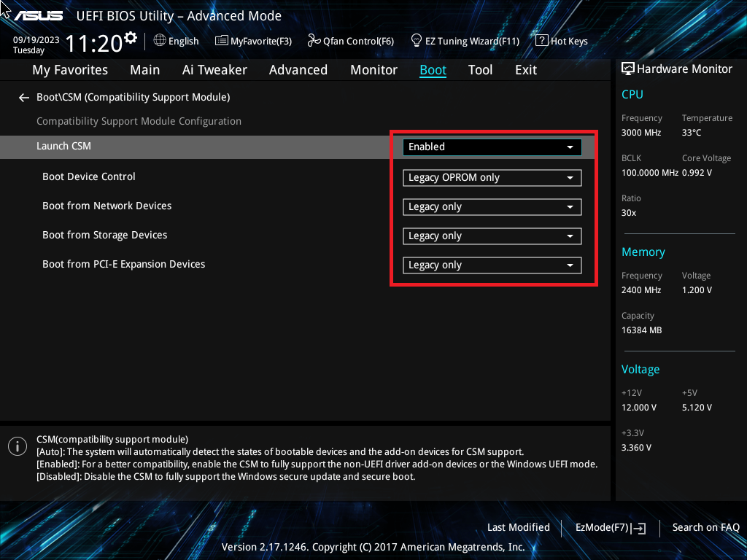The height and width of the screenshot is (560, 747).
Task: Go back using the arrow button
Action: (x=23, y=97)
